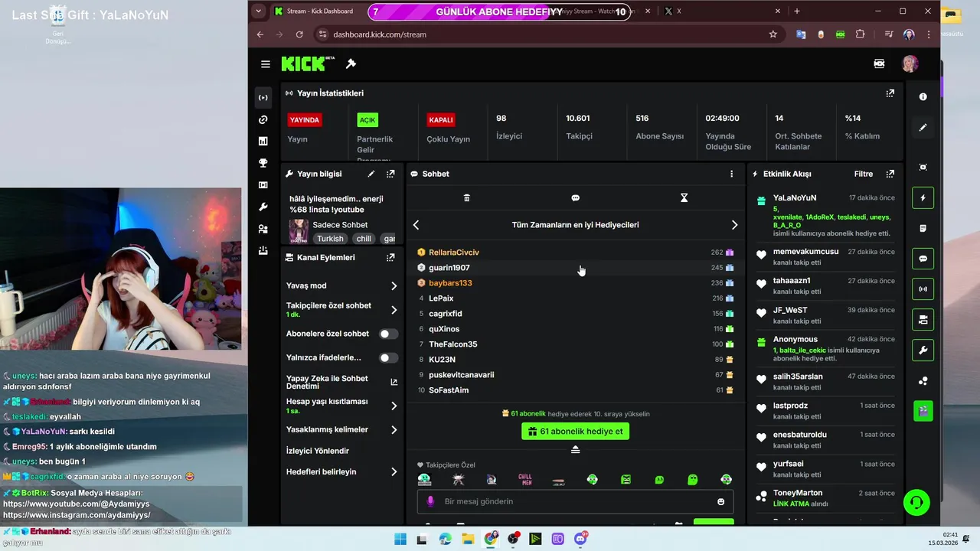Screen dimensions: 980x551
Task: Toggle Abonelere özel sohbet switch
Action: tap(389, 334)
